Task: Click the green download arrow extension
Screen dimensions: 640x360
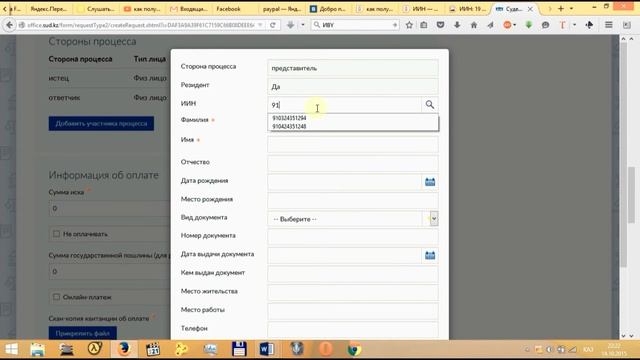Action: pyautogui.click(x=529, y=25)
